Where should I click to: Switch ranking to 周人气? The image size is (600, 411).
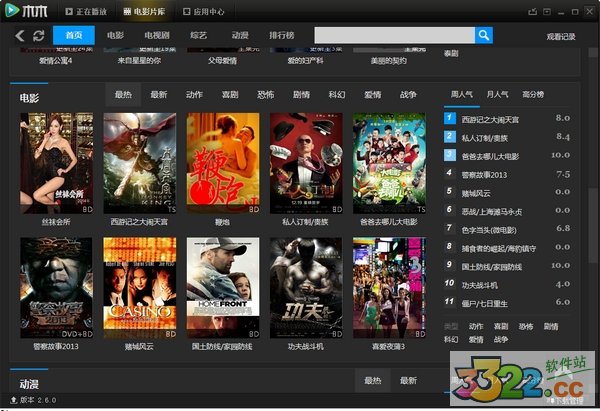461,95
